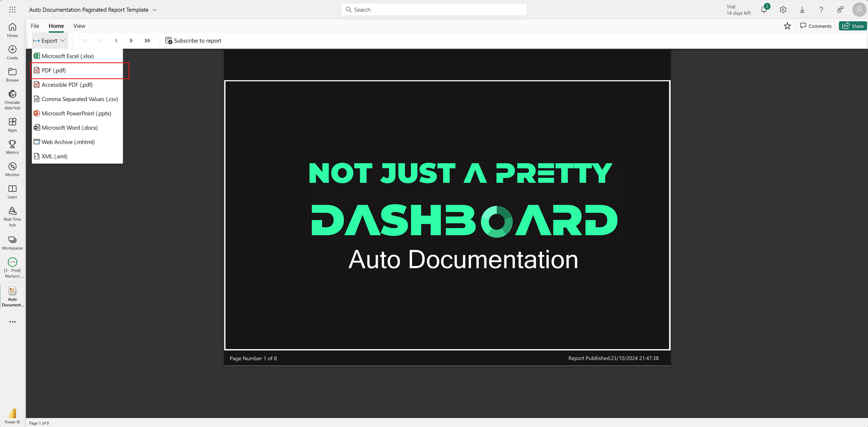Go to next report page
The width and height of the screenshot is (868, 427).
(x=131, y=41)
